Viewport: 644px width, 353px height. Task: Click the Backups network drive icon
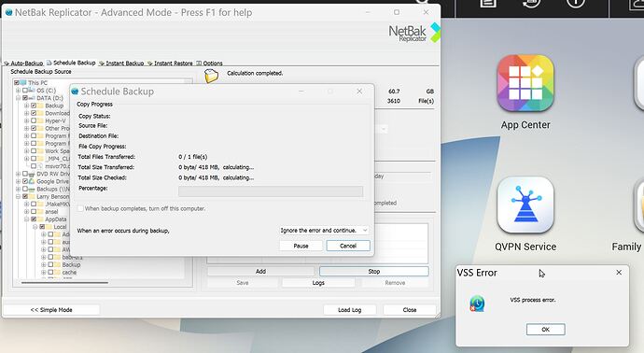(x=32, y=189)
